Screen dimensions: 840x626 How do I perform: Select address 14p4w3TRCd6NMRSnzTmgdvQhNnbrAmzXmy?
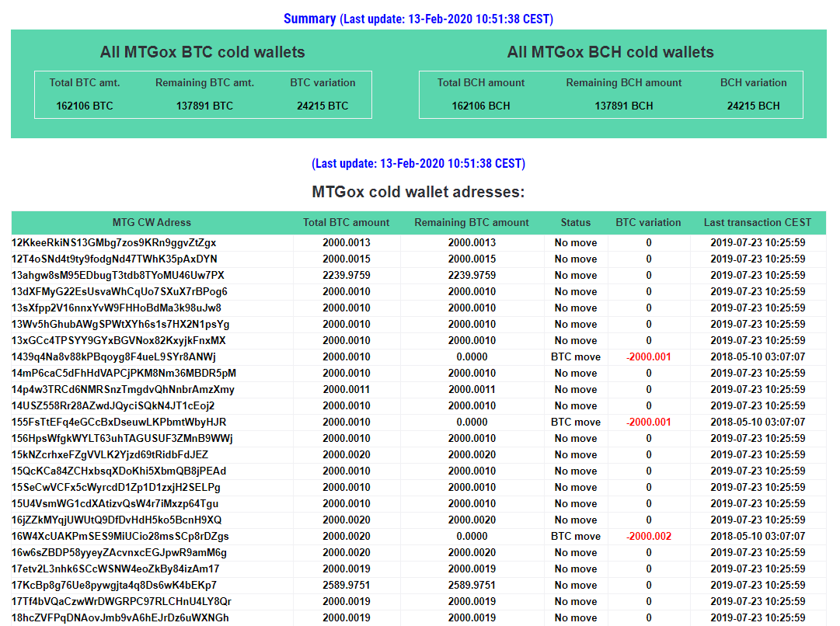tap(123, 389)
